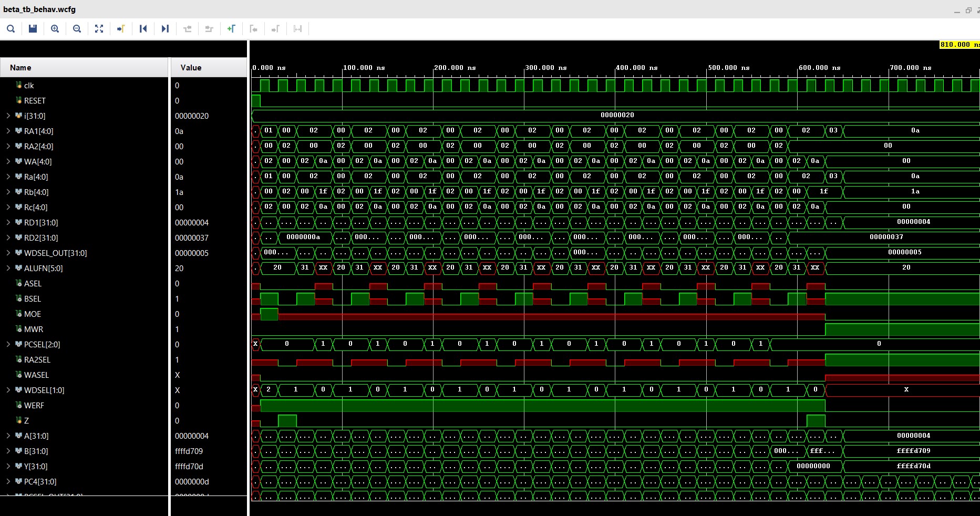
Task: Click the RESET signal icon
Action: [x=19, y=100]
